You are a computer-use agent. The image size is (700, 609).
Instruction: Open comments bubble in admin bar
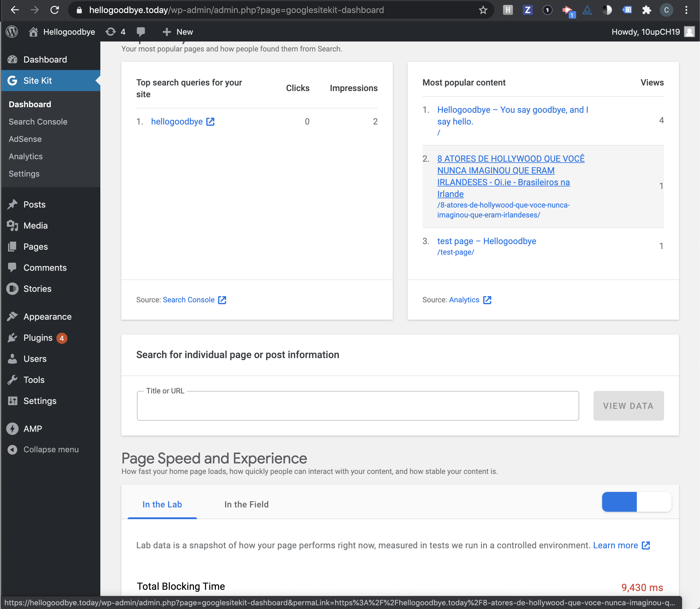[x=141, y=32]
